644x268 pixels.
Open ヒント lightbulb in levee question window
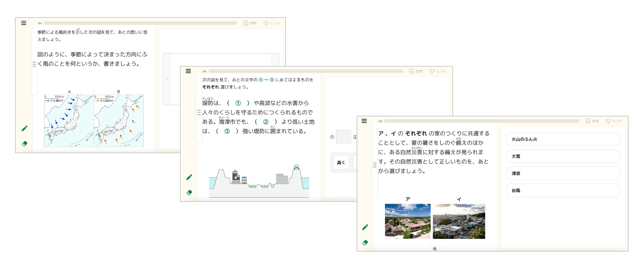pyautogui.click(x=438, y=71)
